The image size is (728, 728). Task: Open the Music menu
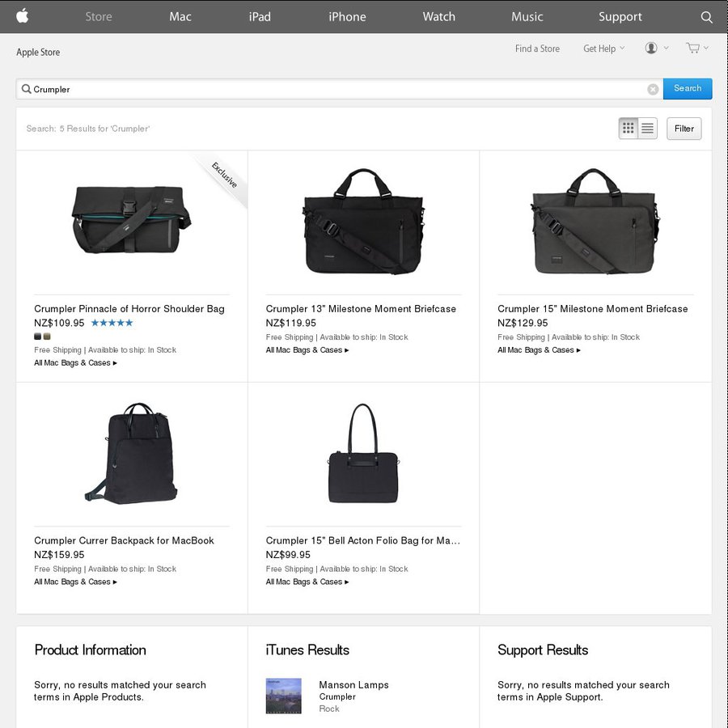527,17
